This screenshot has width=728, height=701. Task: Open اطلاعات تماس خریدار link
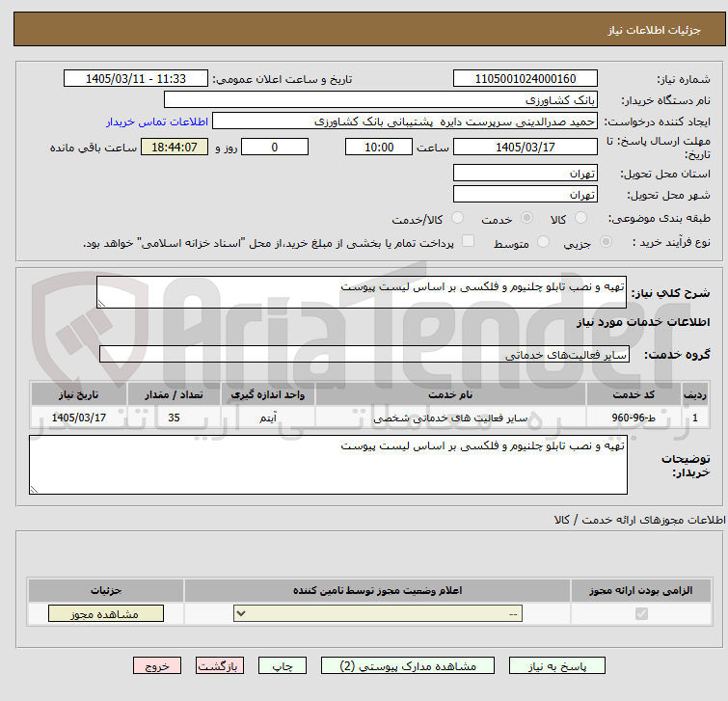coord(157,121)
